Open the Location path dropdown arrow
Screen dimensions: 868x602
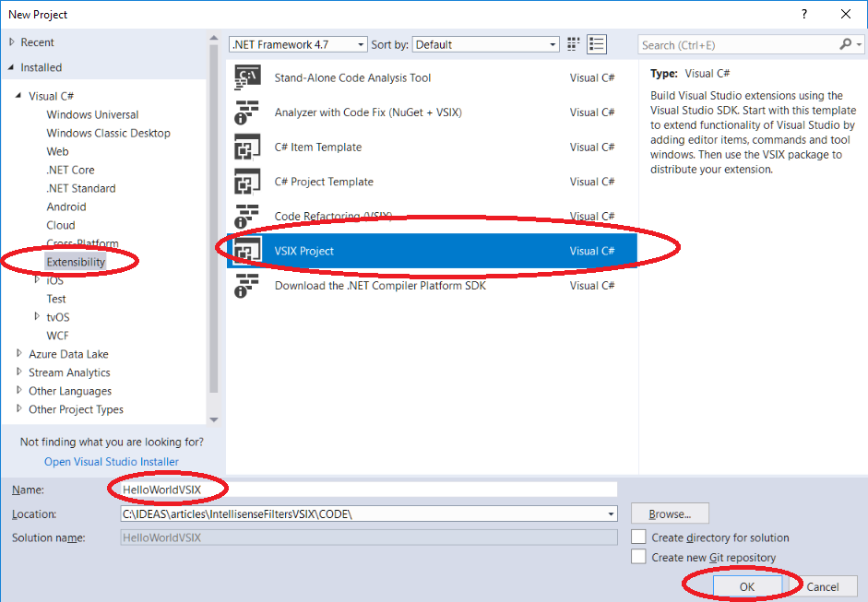click(x=611, y=514)
